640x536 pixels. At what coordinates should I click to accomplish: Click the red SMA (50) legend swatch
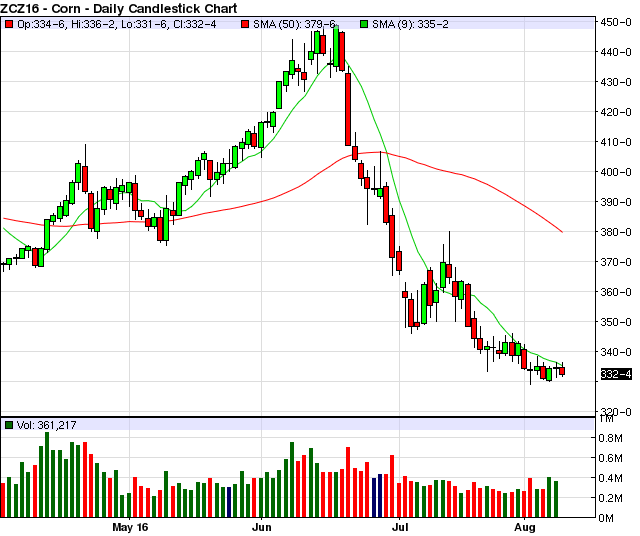[244, 24]
